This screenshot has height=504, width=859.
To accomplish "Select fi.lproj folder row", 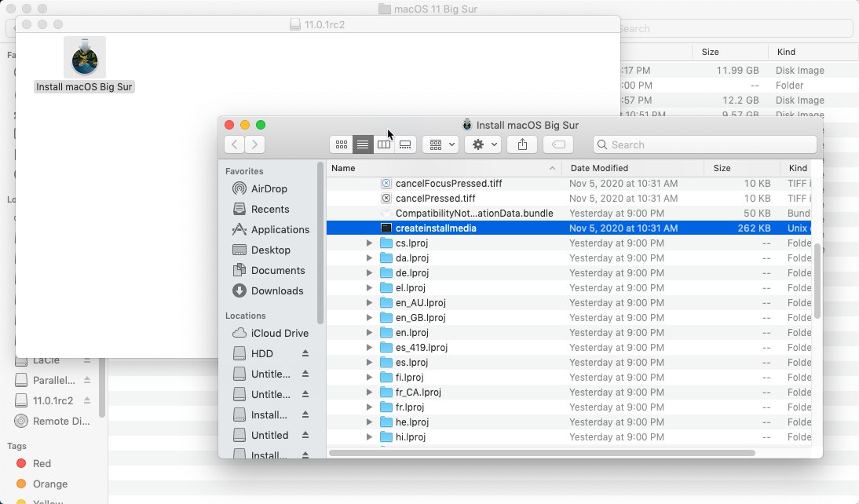I will coord(568,378).
